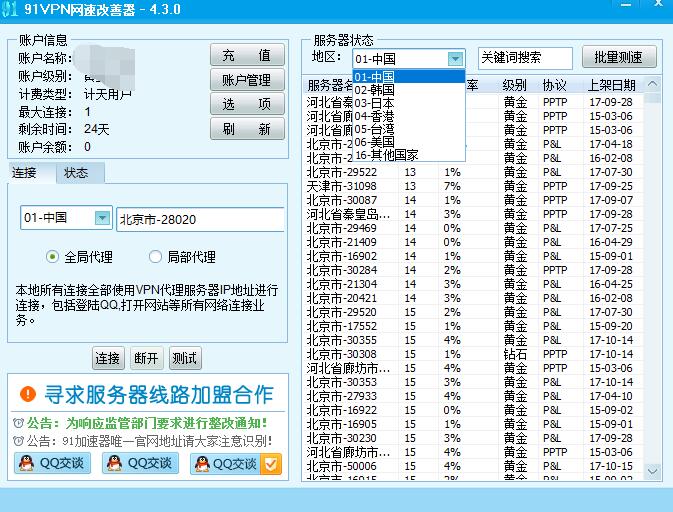673x512 pixels.
Task: Click the 批量测速 batch speed test button
Action: (x=619, y=57)
